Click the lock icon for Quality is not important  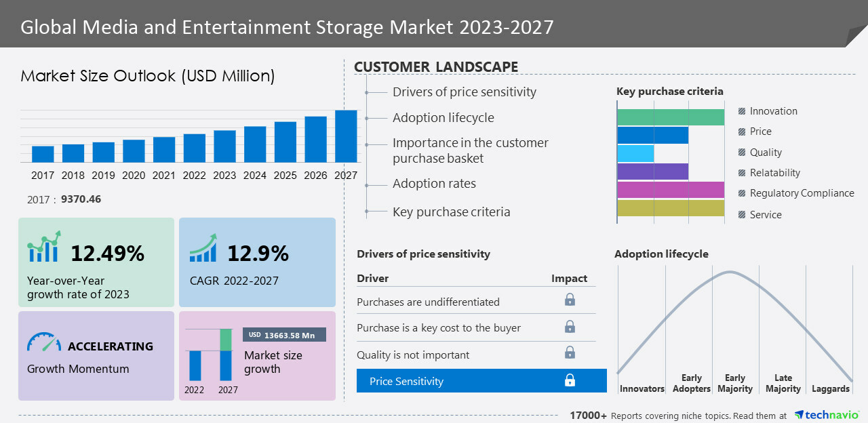point(570,352)
